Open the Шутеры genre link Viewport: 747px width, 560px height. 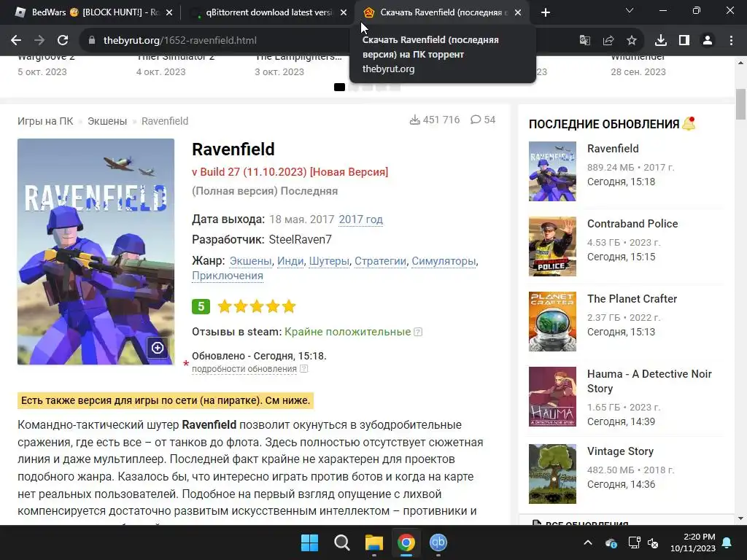[329, 261]
